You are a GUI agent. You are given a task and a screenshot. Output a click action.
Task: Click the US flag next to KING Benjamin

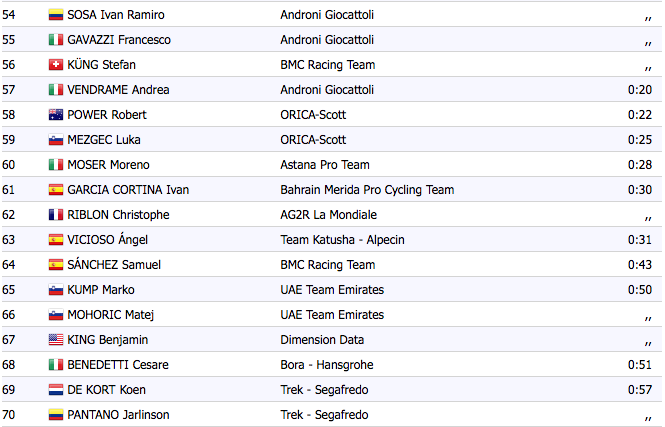(56, 340)
